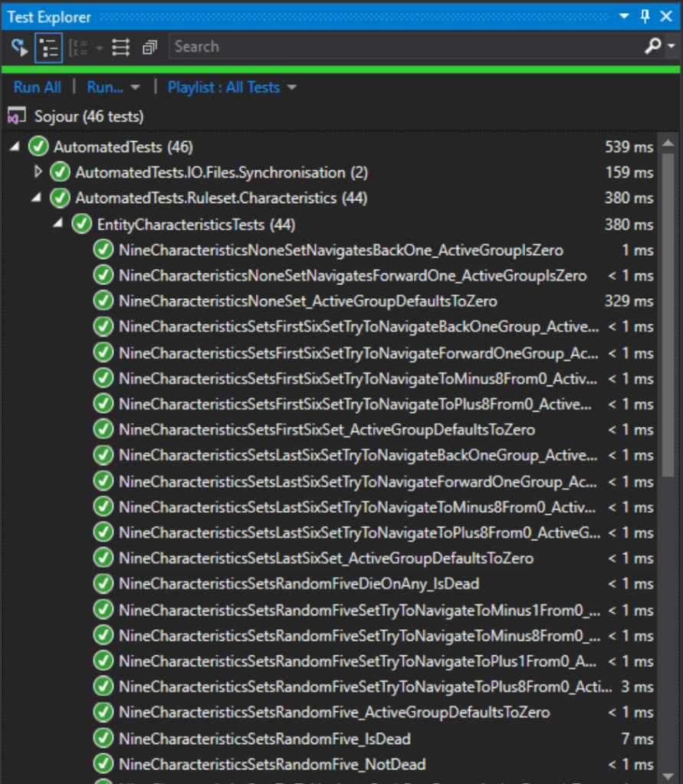Image resolution: width=683 pixels, height=784 pixels.
Task: Click passed icon beside NineCharacteristicsSetsRandomFive_IsDead
Action: tap(103, 739)
